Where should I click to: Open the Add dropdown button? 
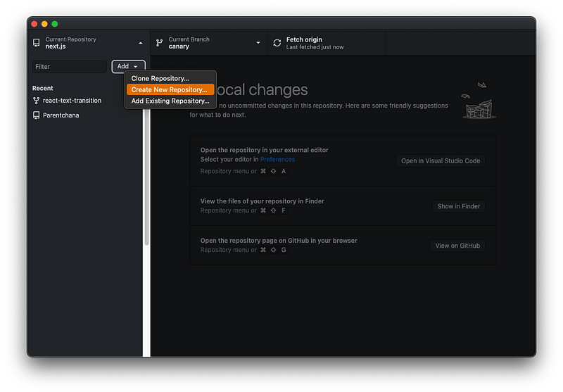coord(128,66)
